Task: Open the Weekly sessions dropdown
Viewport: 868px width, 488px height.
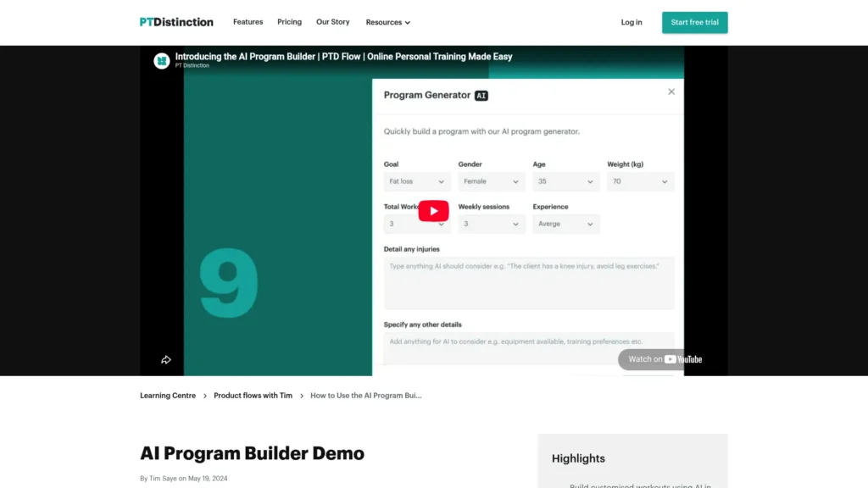Action: [492, 224]
